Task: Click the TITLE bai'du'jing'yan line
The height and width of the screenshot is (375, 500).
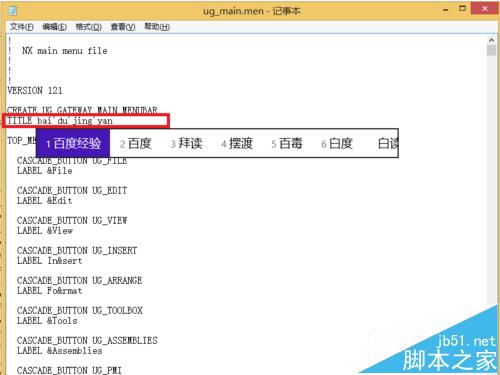Action: 60,121
